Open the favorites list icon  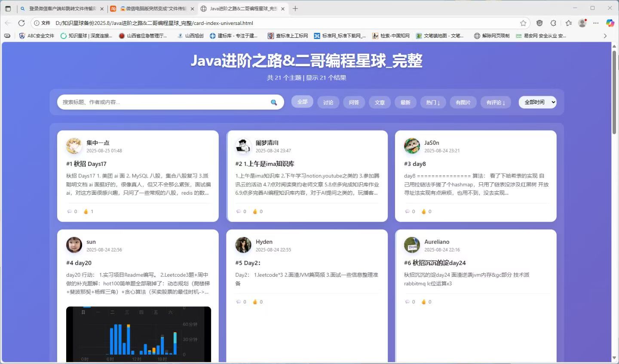point(568,23)
